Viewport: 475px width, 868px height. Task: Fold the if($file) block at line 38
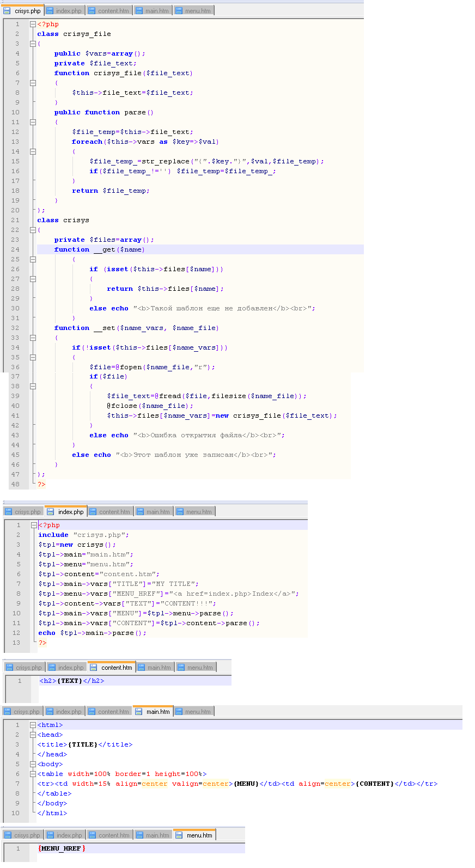click(33, 386)
